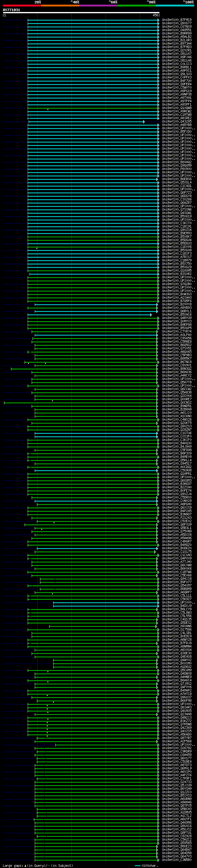The height and width of the screenshot is (868, 197).
Task: Click the UniRef100_C7YR74 label
Action: click(177, 331)
